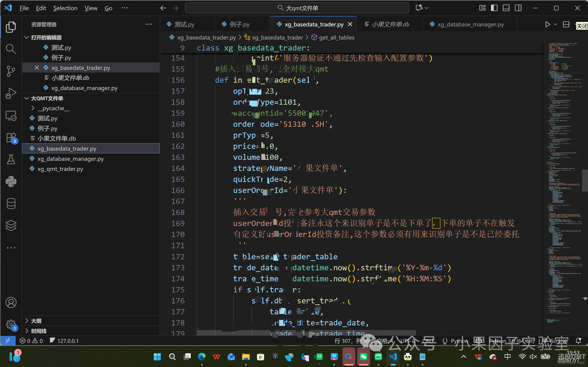588x367 pixels.
Task: Toggle the primary side bar visibility
Action: (x=494, y=8)
